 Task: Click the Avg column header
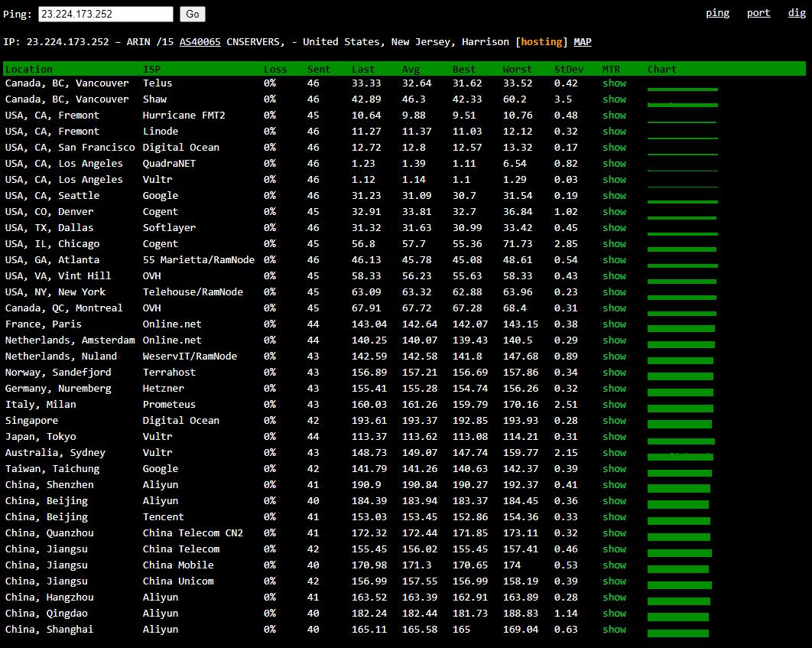pos(411,69)
